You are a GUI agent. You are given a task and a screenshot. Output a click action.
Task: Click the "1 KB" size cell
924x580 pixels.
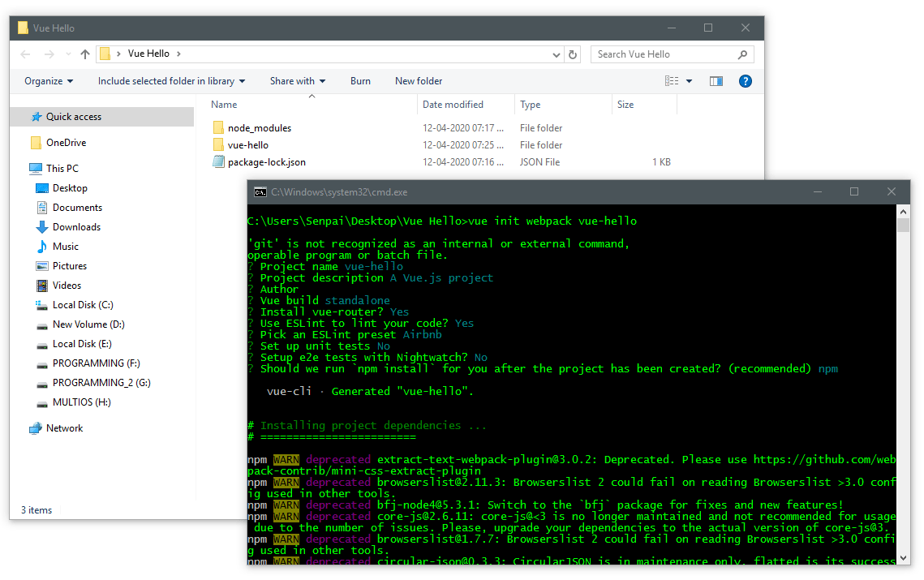pyautogui.click(x=661, y=162)
